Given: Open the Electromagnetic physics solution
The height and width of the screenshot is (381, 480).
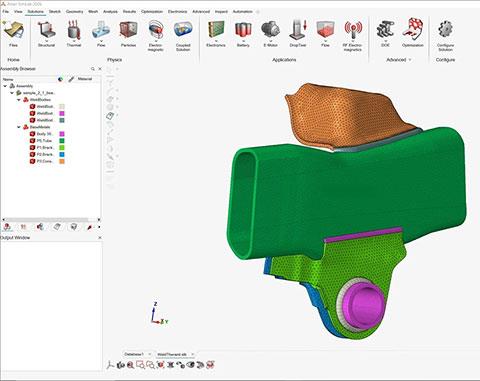Looking at the screenshot, I should (155, 35).
